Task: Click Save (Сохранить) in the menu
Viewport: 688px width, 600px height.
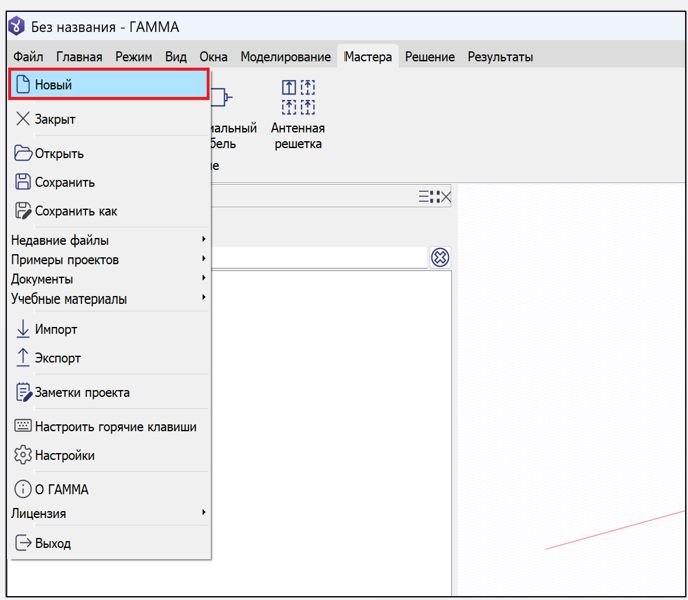Action: pos(65,182)
